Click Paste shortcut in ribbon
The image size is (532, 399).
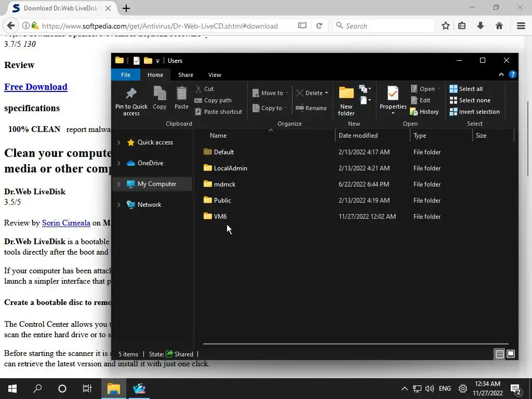(x=219, y=112)
